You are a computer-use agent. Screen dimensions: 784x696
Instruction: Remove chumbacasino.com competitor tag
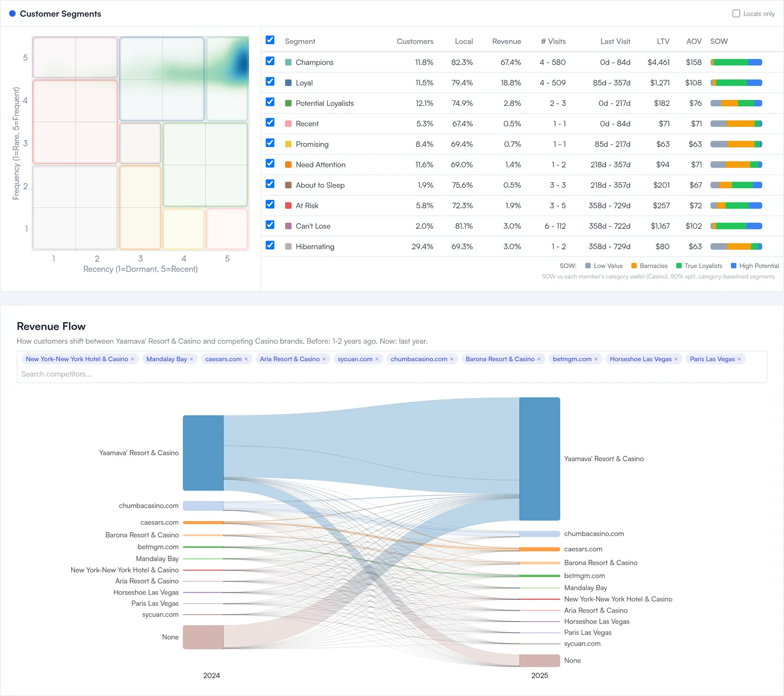452,359
